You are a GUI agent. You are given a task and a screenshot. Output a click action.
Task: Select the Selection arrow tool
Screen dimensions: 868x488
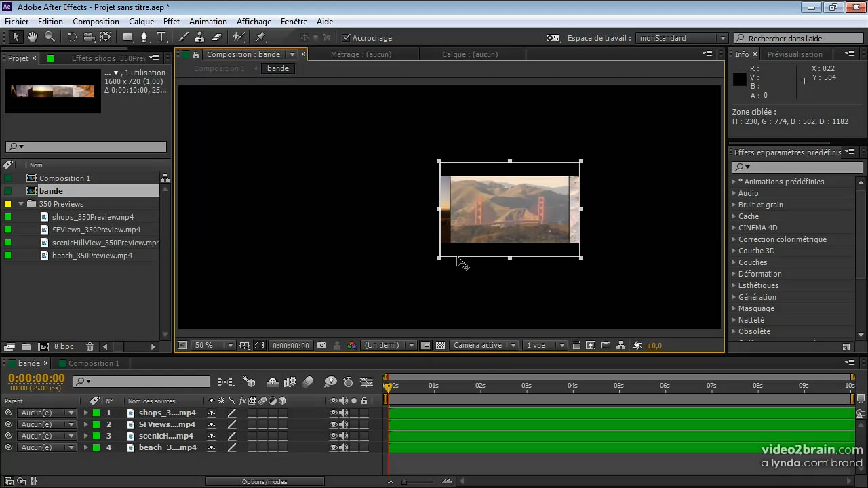16,37
